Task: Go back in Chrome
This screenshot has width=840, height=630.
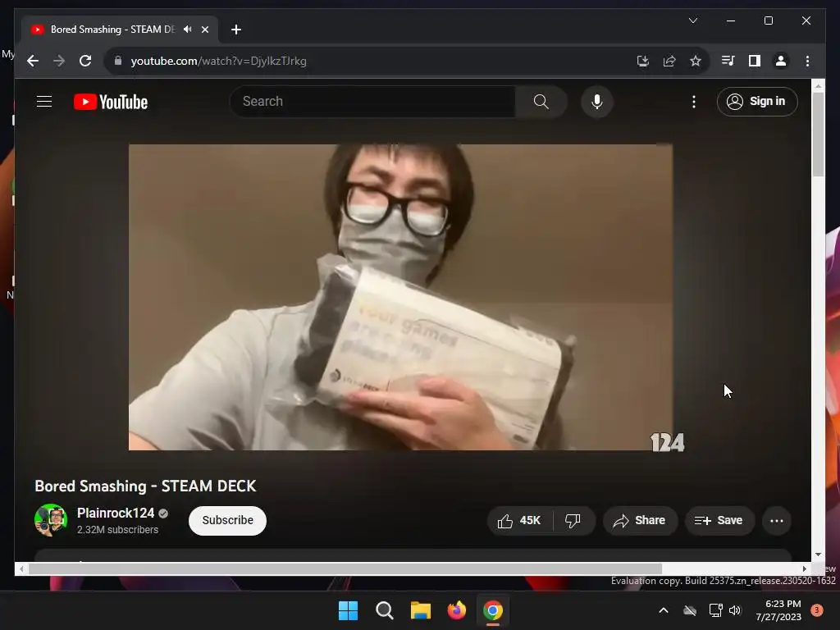Action: (33, 61)
